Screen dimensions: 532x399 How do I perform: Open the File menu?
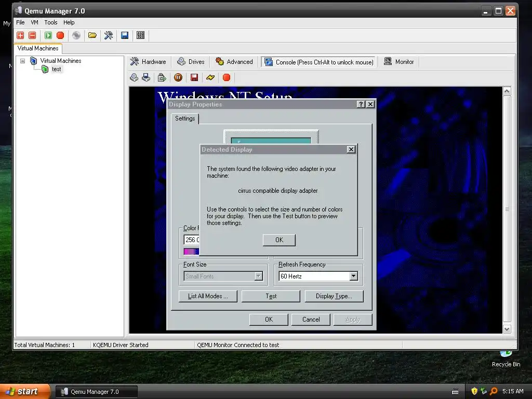point(20,22)
